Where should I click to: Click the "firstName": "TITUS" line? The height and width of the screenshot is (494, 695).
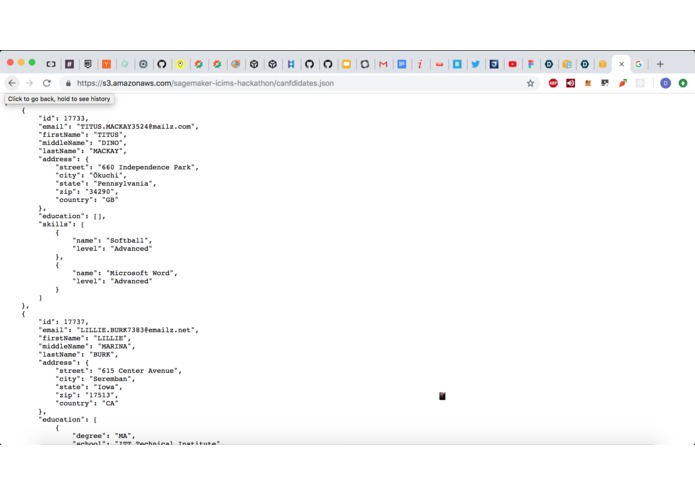[82, 135]
